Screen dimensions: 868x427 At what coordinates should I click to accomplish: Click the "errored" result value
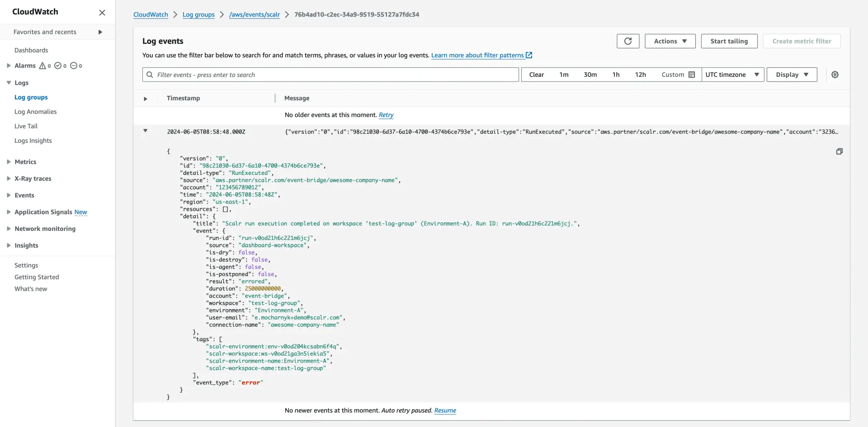coord(254,281)
